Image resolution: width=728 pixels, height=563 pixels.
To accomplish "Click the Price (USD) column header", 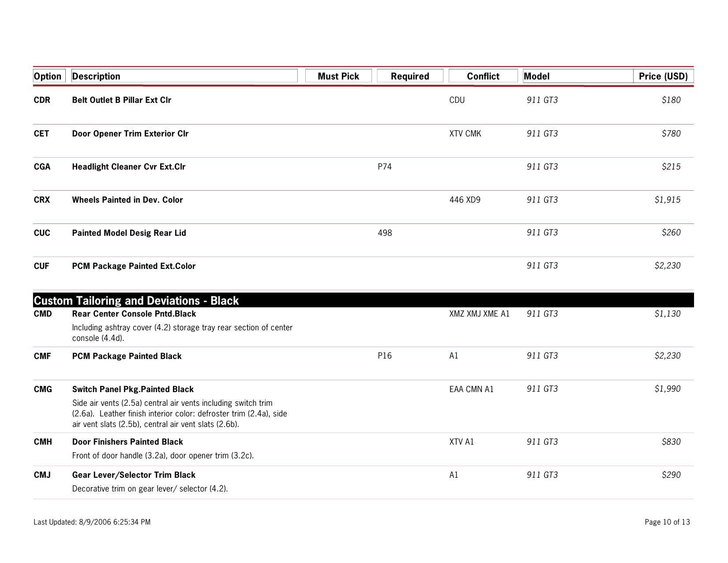I will [663, 76].
